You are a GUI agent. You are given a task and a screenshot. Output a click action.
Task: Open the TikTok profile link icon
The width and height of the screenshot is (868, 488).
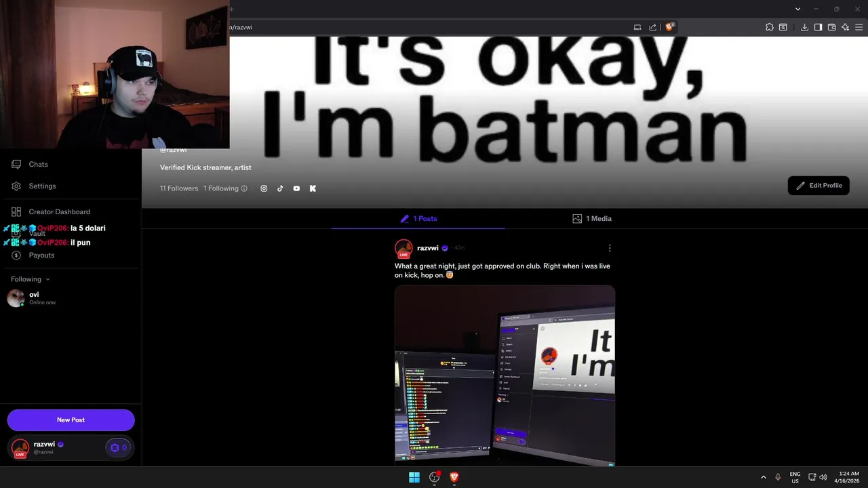tap(280, 188)
